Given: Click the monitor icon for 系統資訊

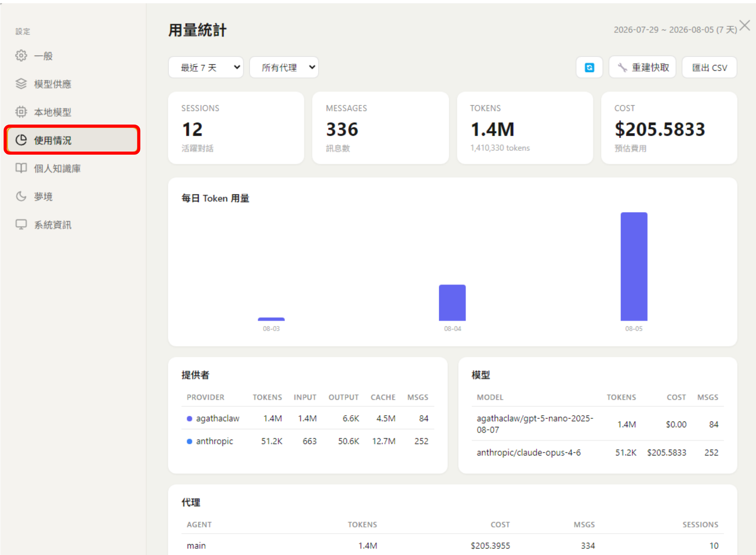Looking at the screenshot, I should [21, 224].
